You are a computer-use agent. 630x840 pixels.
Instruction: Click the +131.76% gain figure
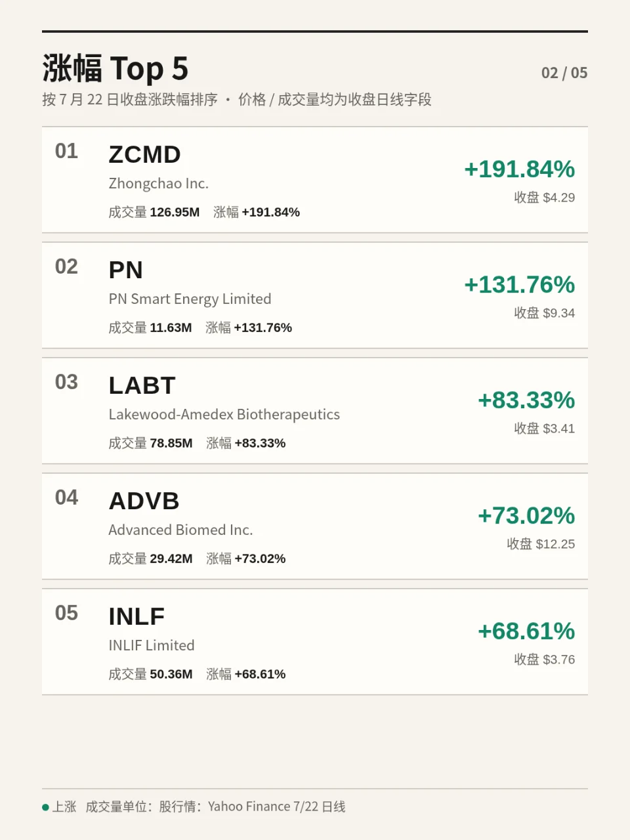(x=519, y=285)
